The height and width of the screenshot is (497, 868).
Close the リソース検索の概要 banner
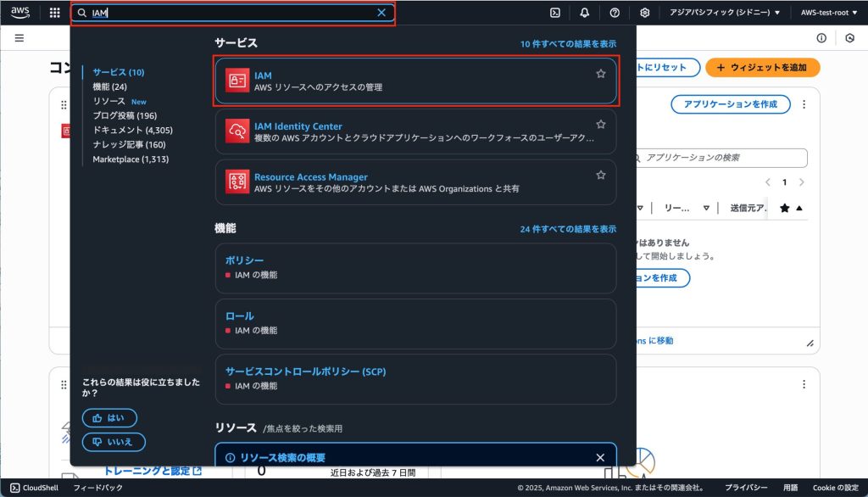coord(600,458)
